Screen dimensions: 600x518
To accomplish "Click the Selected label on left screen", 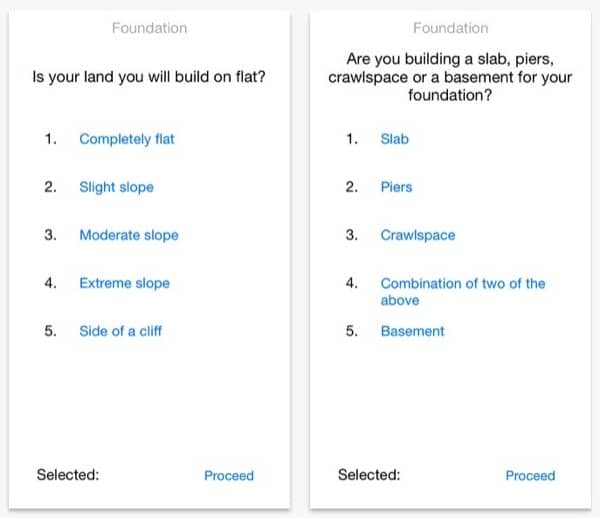I will (68, 475).
